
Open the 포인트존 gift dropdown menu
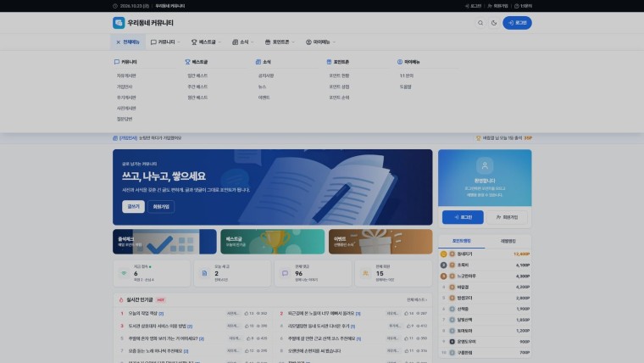tap(280, 42)
